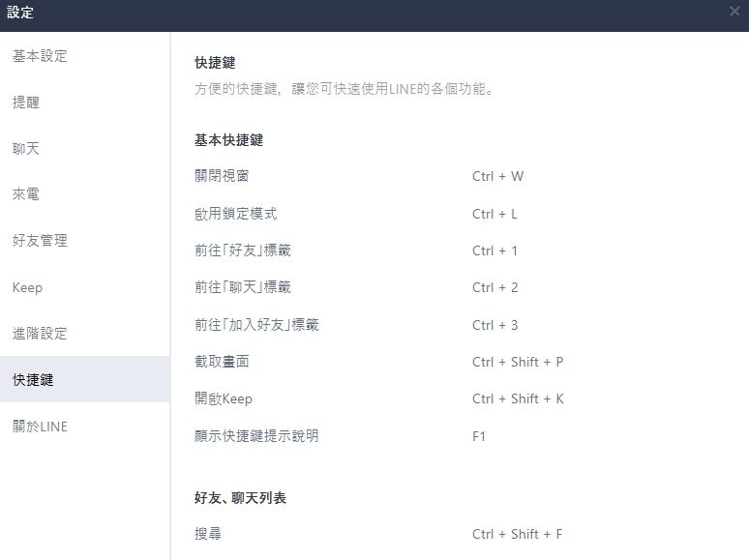This screenshot has height=560, width=749.
Task: Close the 設定 window with the X
Action: coord(734,12)
